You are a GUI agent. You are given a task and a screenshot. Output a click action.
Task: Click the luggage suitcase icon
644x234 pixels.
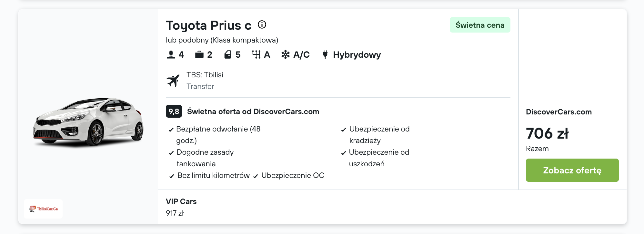(x=199, y=55)
